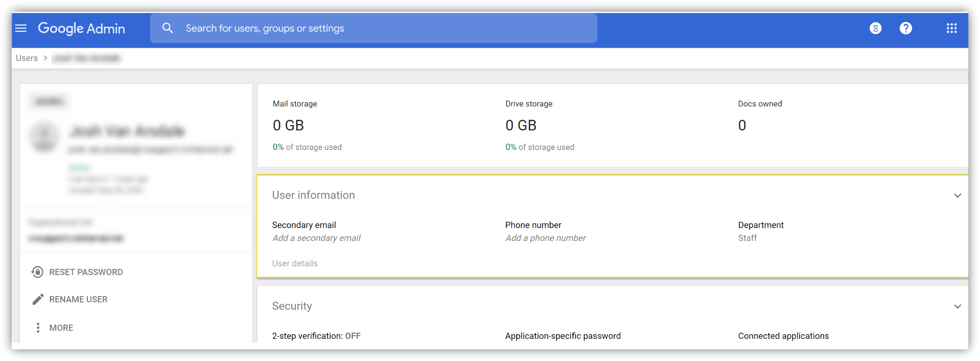Screen dimensions: 980x361
Task: Click Mail storage percent used text
Action: 307,147
